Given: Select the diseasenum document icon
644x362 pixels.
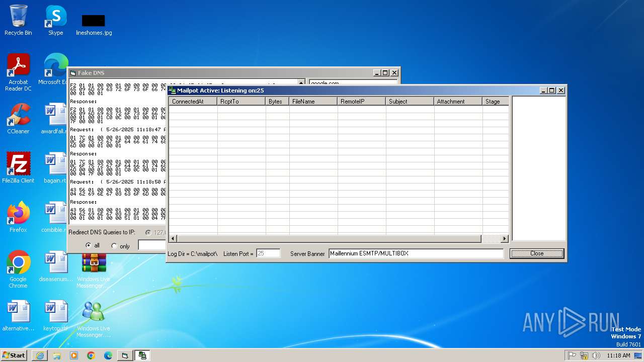Looking at the screenshot, I should click(55, 266).
